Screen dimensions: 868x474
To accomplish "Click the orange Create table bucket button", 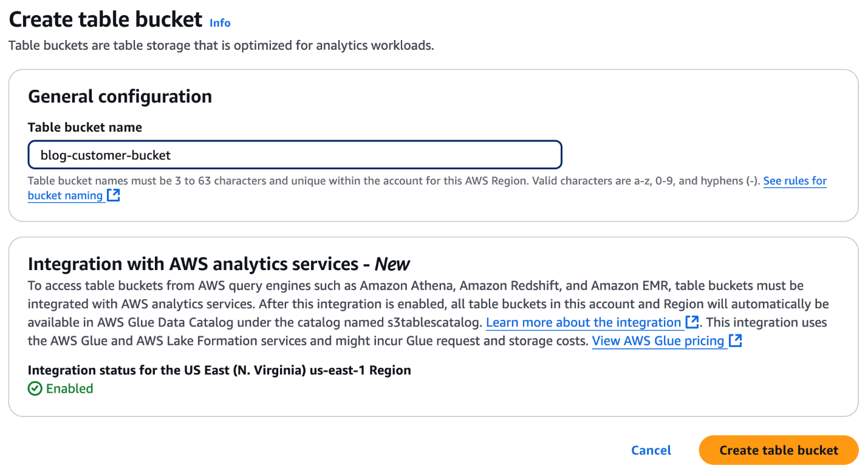I will [778, 450].
